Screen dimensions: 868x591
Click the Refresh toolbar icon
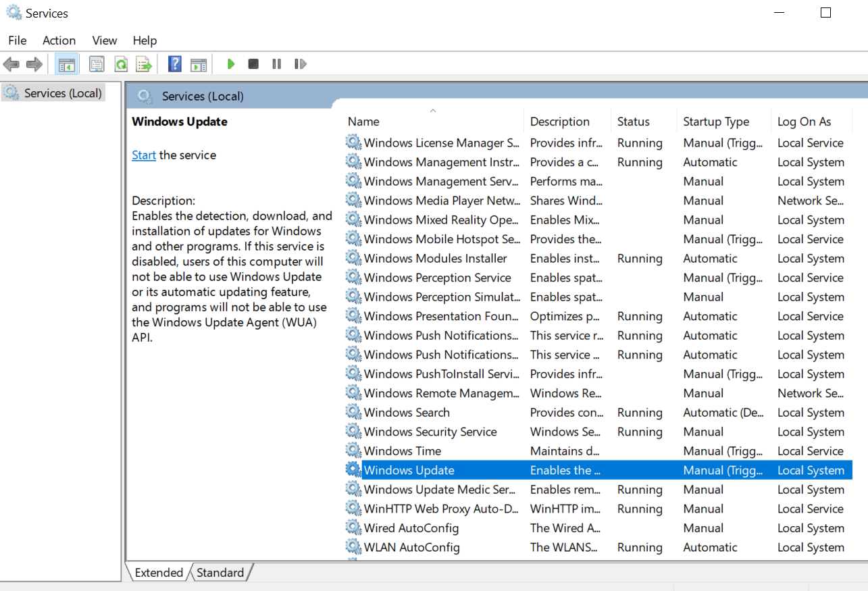coord(121,64)
